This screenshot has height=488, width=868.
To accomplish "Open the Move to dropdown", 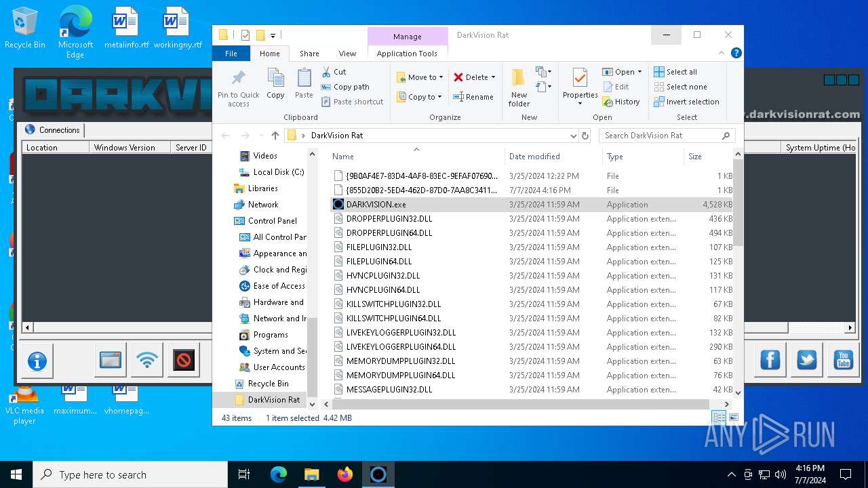I will (420, 77).
